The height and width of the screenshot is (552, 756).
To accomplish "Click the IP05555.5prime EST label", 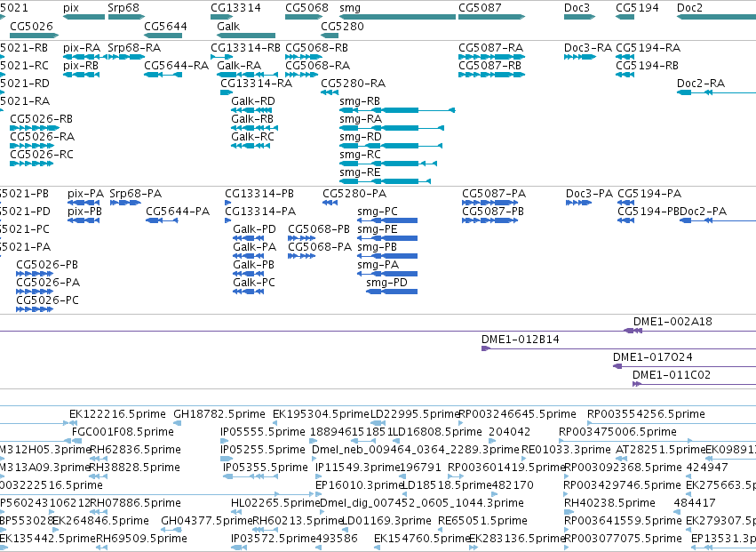I will [x=263, y=432].
